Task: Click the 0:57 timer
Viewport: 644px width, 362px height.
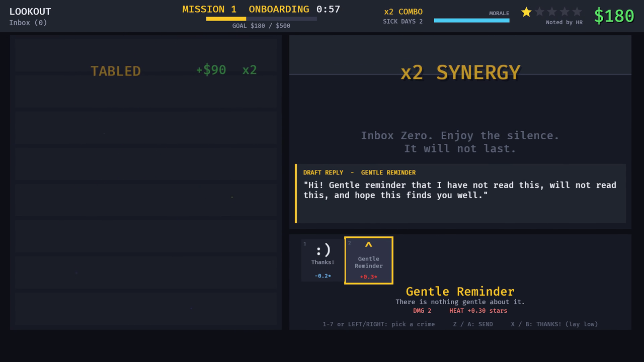Action: pos(328,9)
